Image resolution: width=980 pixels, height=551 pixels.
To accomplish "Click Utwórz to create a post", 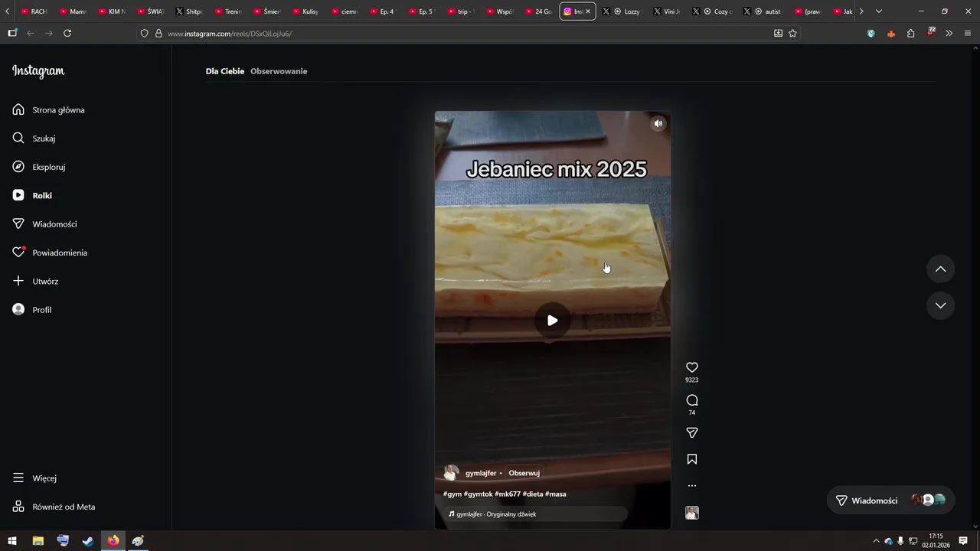I will pyautogui.click(x=35, y=281).
